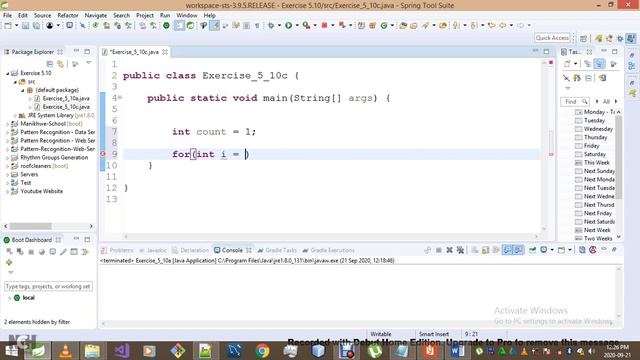
Task: Click the Debug bug icon in the toolbar
Action: coord(271,26)
